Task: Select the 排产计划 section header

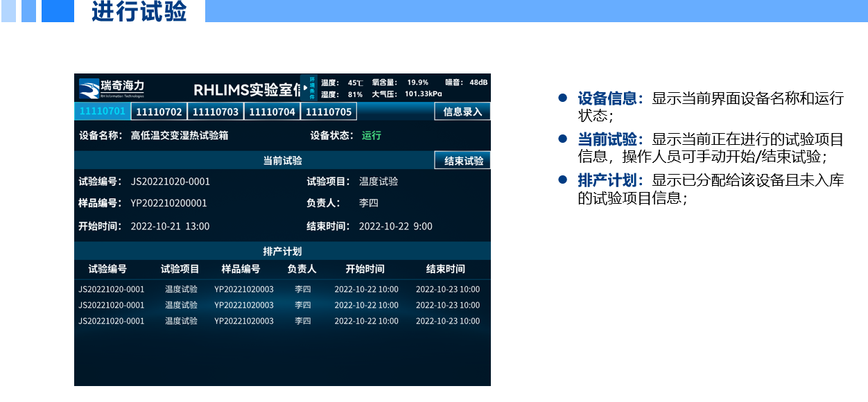Action: 282,251
